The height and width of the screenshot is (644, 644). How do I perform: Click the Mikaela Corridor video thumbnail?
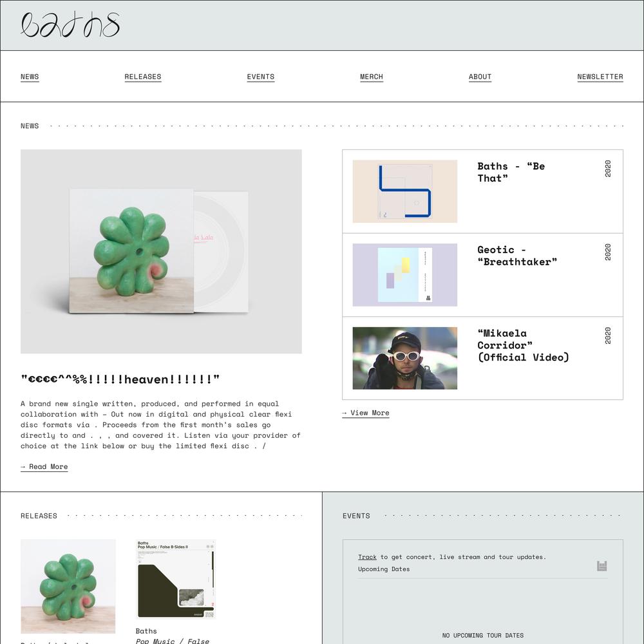click(404, 358)
